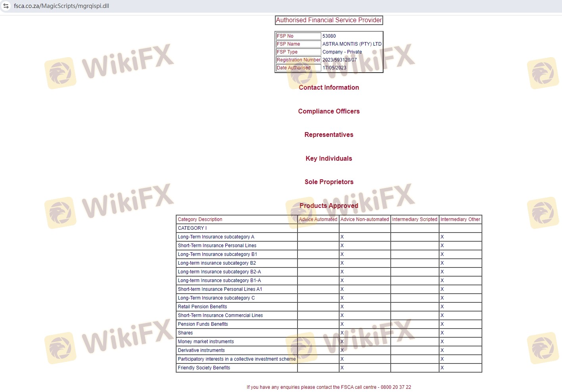Click the Advice Non-automated column header
This screenshot has width=562, height=392.
tap(365, 219)
